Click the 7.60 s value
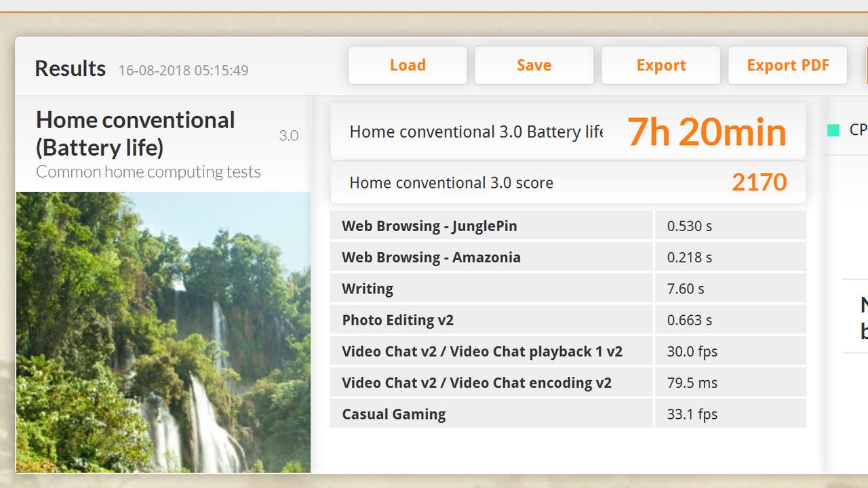Image resolution: width=868 pixels, height=488 pixels. [x=686, y=289]
